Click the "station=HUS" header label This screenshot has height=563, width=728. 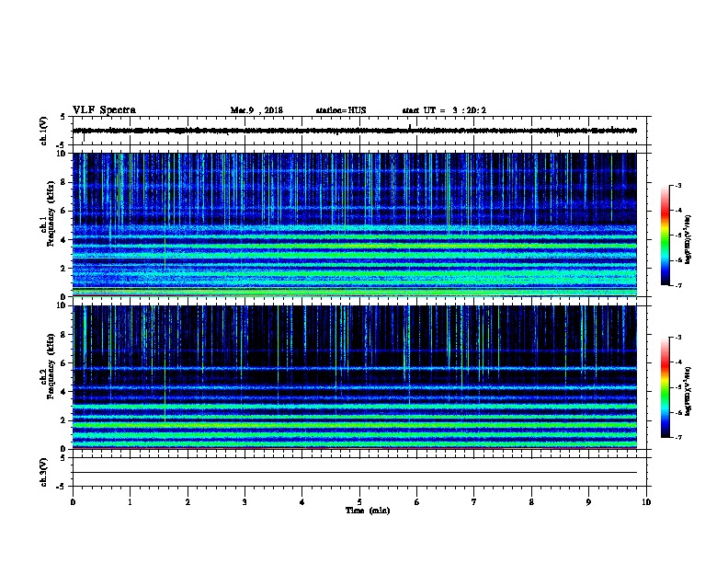[341, 110]
